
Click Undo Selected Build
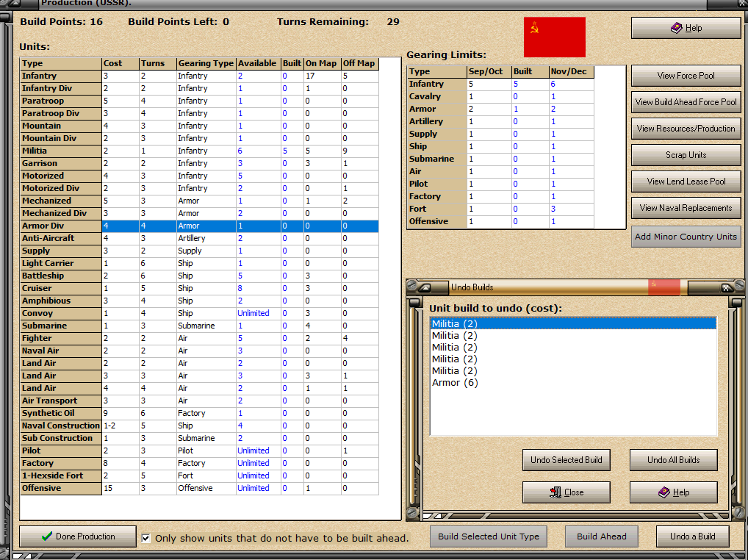click(x=567, y=460)
